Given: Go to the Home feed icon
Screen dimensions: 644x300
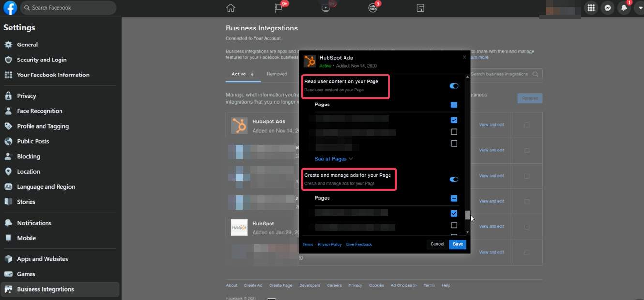Looking at the screenshot, I should coord(231,8).
